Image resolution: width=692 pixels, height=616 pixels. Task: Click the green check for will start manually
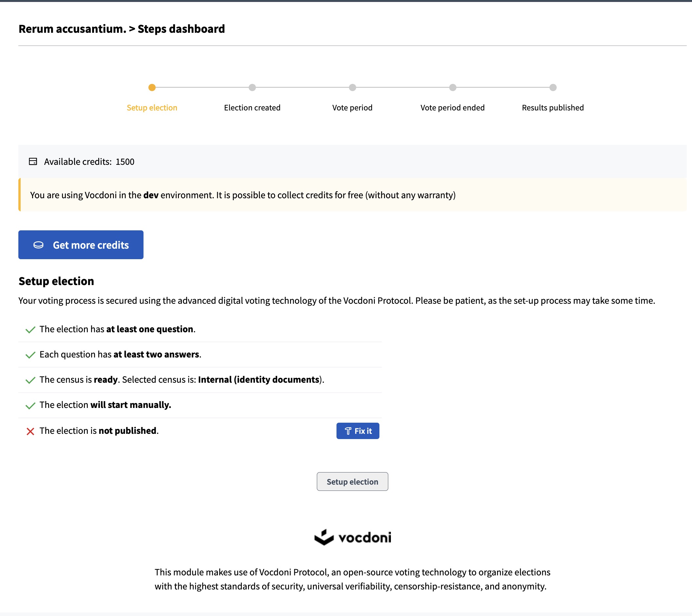pyautogui.click(x=30, y=405)
